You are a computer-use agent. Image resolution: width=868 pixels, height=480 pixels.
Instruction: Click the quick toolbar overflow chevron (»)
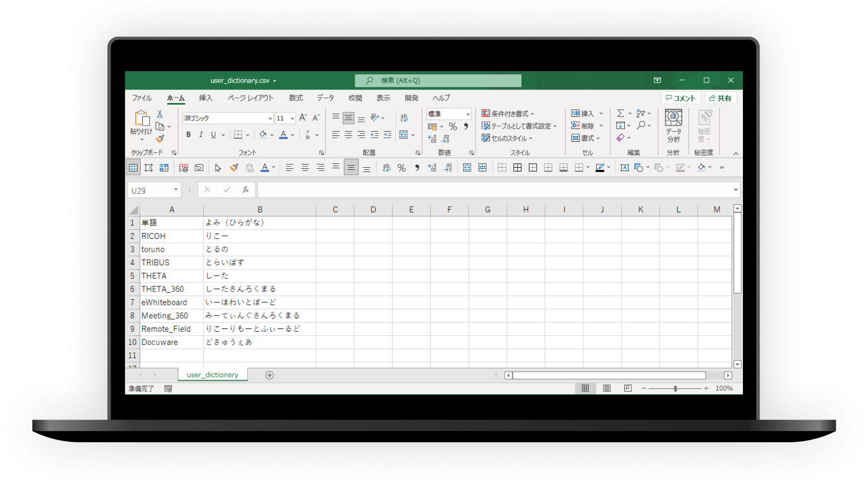721,168
